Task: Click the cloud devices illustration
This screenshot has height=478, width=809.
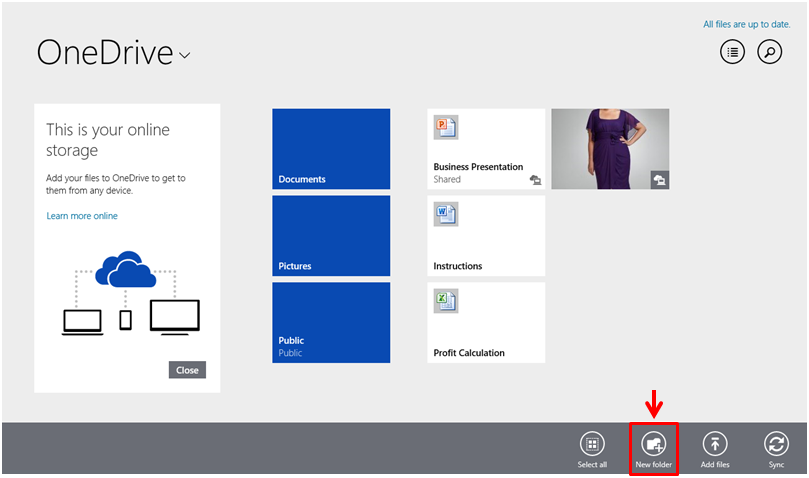Action: pos(131,293)
